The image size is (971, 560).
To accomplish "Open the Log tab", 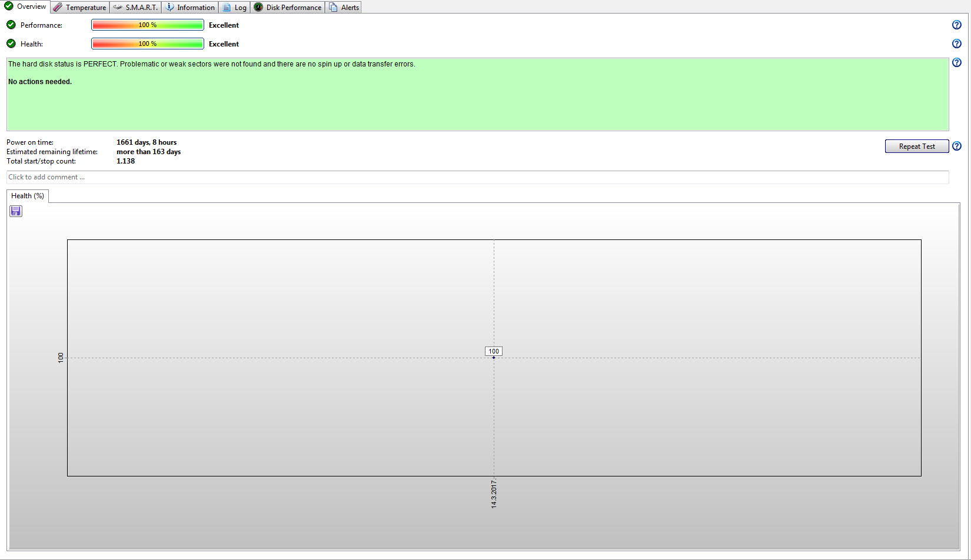I will click(x=234, y=7).
